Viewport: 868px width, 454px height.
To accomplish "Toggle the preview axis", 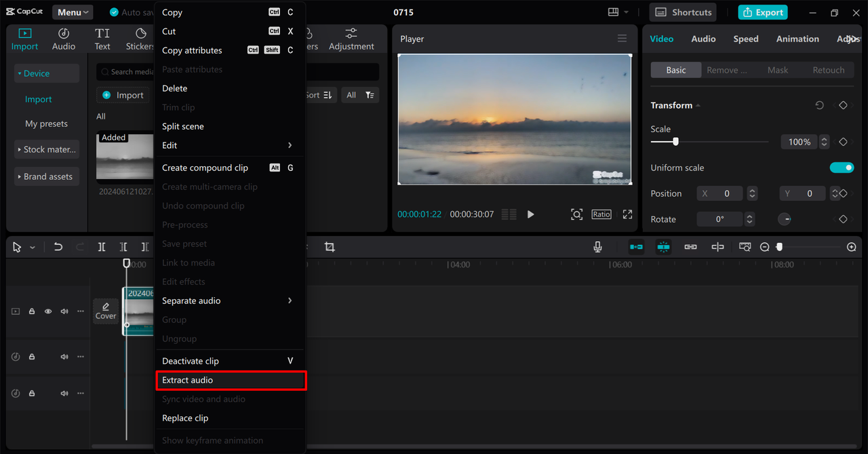I will coord(717,247).
